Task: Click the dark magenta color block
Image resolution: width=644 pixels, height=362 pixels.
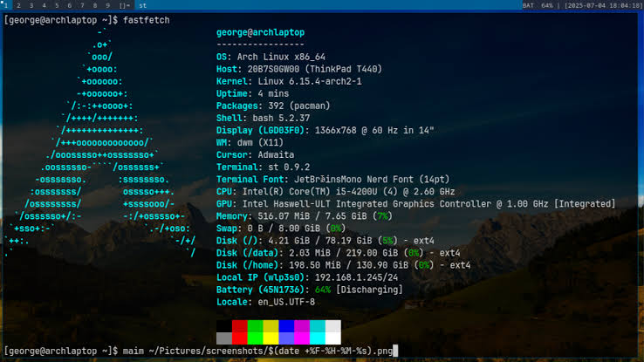Action: click(302, 326)
